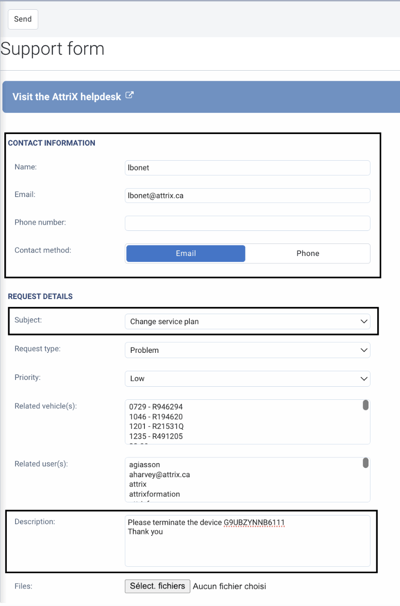Choose Phone as contact method
The height and width of the screenshot is (606, 400).
tap(308, 254)
